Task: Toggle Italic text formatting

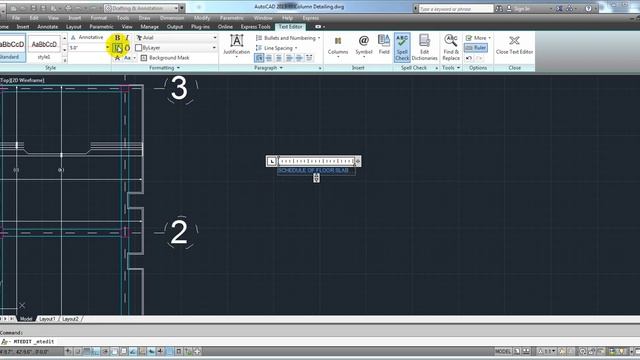Action: 127,38
